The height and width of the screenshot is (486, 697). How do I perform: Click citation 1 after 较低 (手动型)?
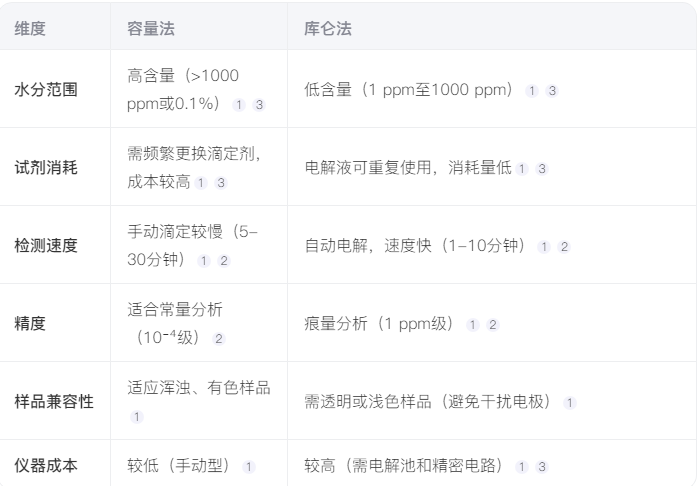[x=249, y=467]
